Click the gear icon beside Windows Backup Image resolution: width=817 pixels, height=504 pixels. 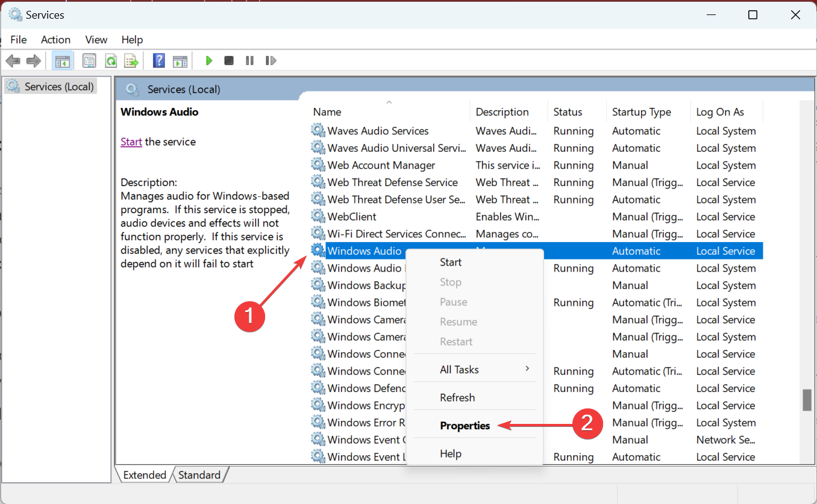point(318,285)
